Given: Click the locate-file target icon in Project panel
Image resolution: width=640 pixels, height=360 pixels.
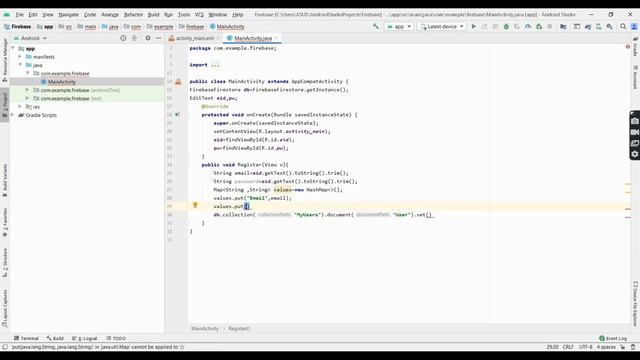Looking at the screenshot, I should tap(123, 38).
